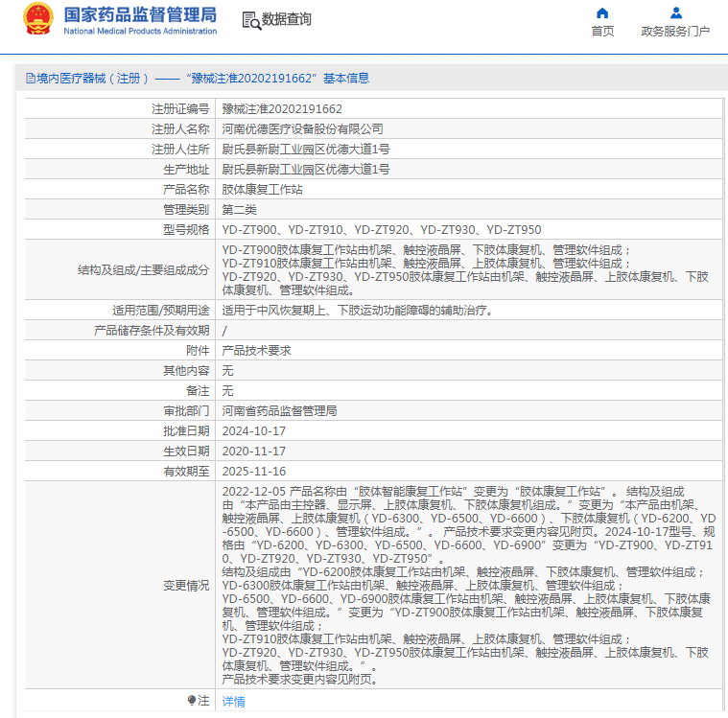
Task: Click the 首页 text link
Action: click(602, 31)
